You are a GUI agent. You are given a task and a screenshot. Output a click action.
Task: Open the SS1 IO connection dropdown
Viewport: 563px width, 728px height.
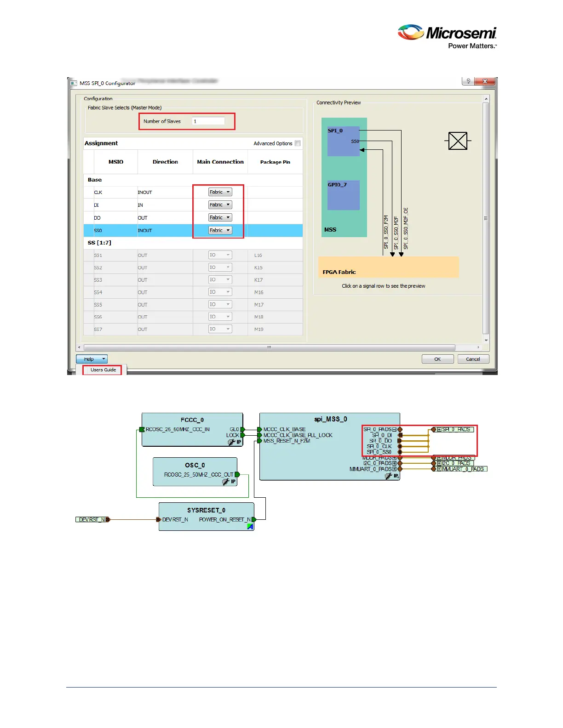pos(220,255)
